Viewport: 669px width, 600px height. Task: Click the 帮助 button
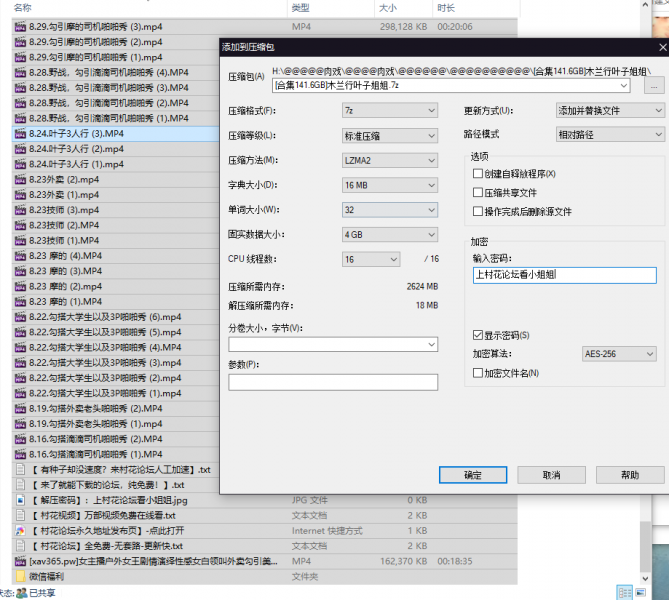[x=629, y=475]
